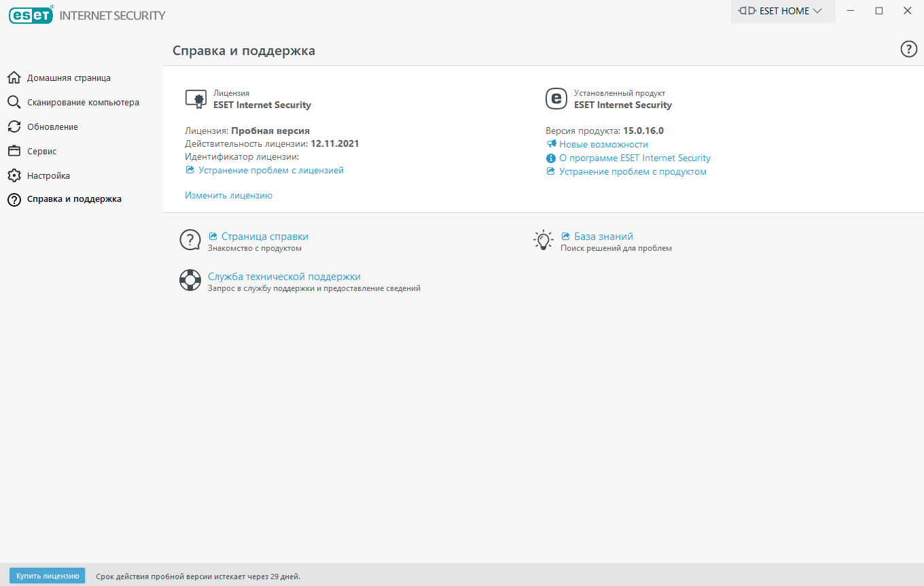Click the license certificate icon
This screenshot has width=924, height=586.
(x=196, y=99)
